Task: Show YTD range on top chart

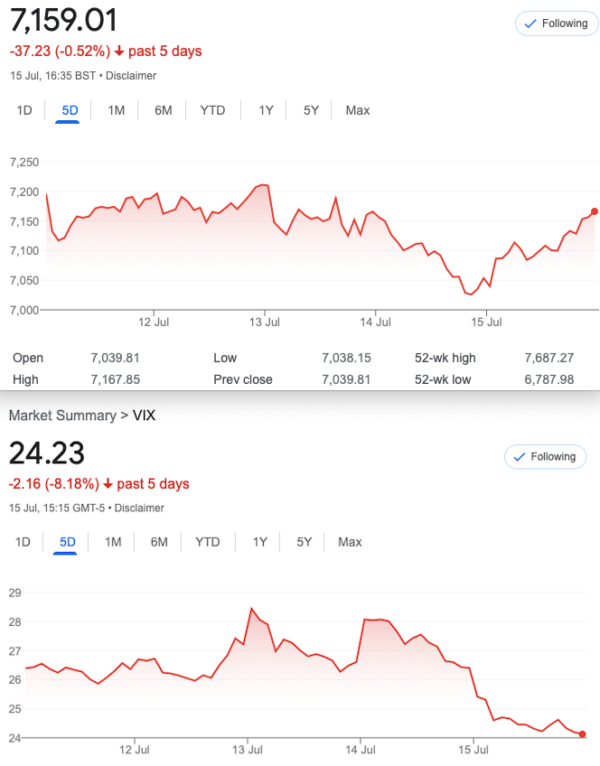Action: [213, 110]
